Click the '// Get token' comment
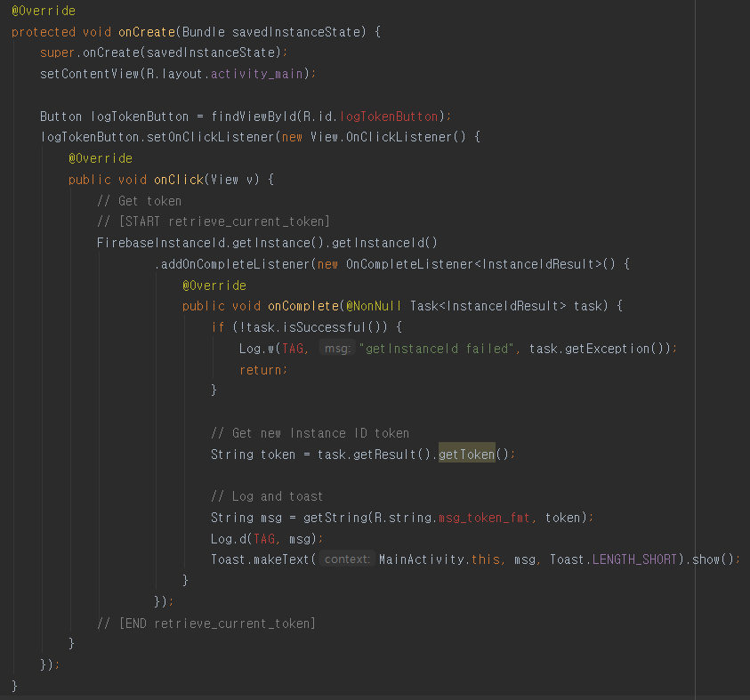Image resolution: width=750 pixels, height=700 pixels. click(x=139, y=201)
